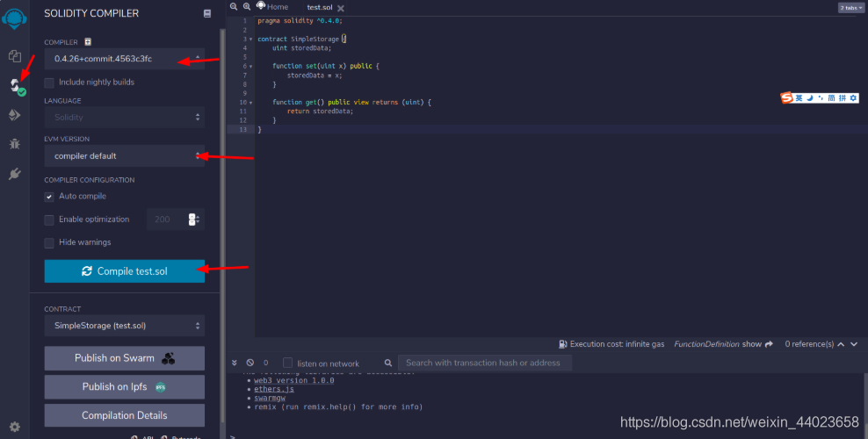Click 'return storedData;' code line
This screenshot has height=439, width=868.
[320, 112]
